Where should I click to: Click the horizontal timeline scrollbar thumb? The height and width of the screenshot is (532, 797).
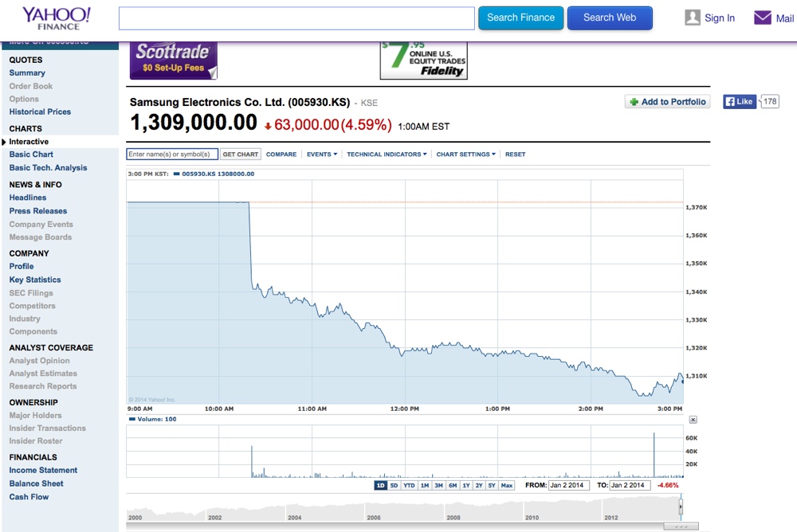pyautogui.click(x=681, y=526)
